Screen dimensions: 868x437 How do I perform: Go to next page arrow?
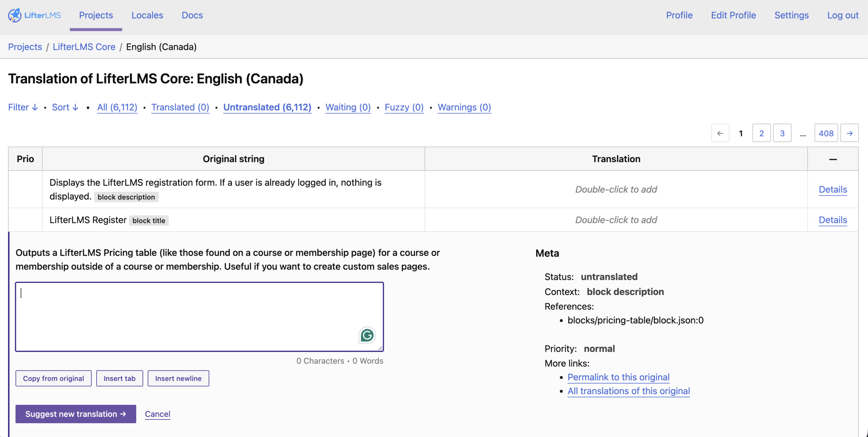tap(849, 133)
